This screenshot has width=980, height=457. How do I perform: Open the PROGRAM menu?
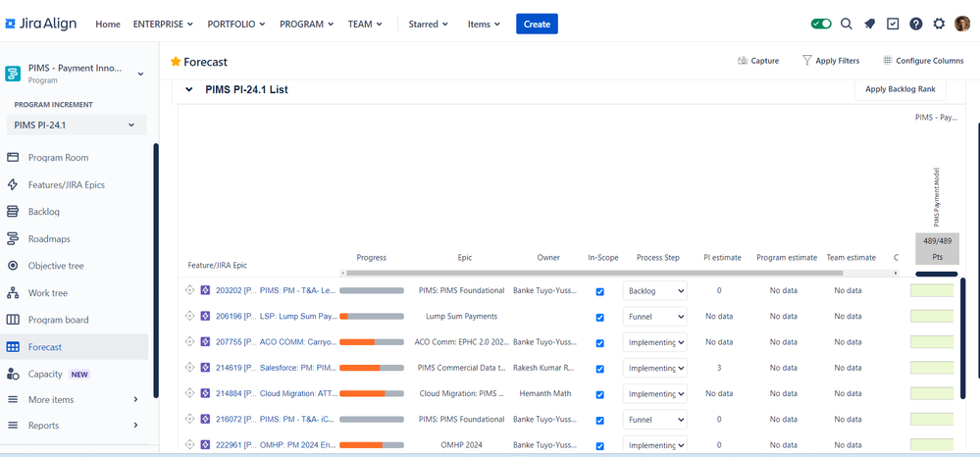point(307,24)
